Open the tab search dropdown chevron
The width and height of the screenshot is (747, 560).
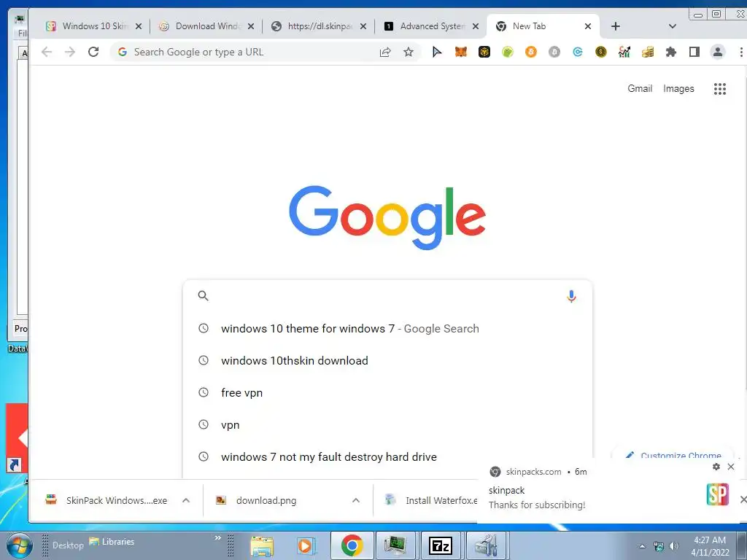pos(672,26)
